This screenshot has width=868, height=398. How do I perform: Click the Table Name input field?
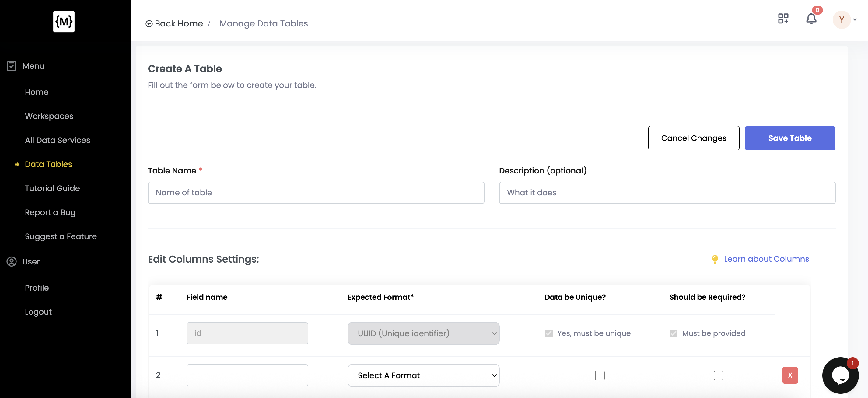[x=316, y=193]
